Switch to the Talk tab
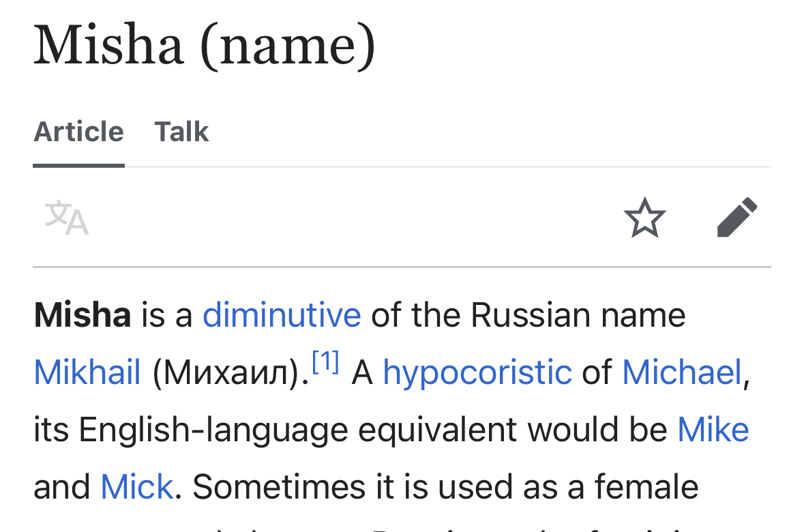This screenshot has width=804, height=532. pos(181,131)
